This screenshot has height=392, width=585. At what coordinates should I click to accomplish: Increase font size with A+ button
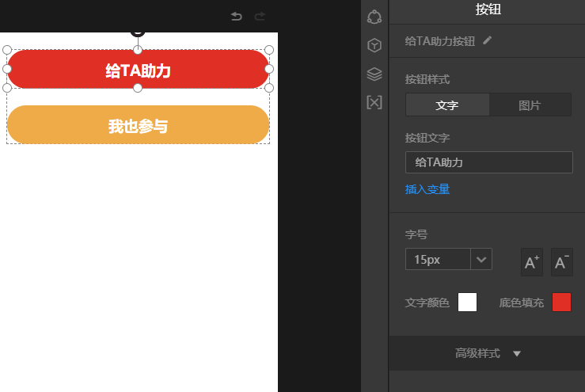pos(532,262)
